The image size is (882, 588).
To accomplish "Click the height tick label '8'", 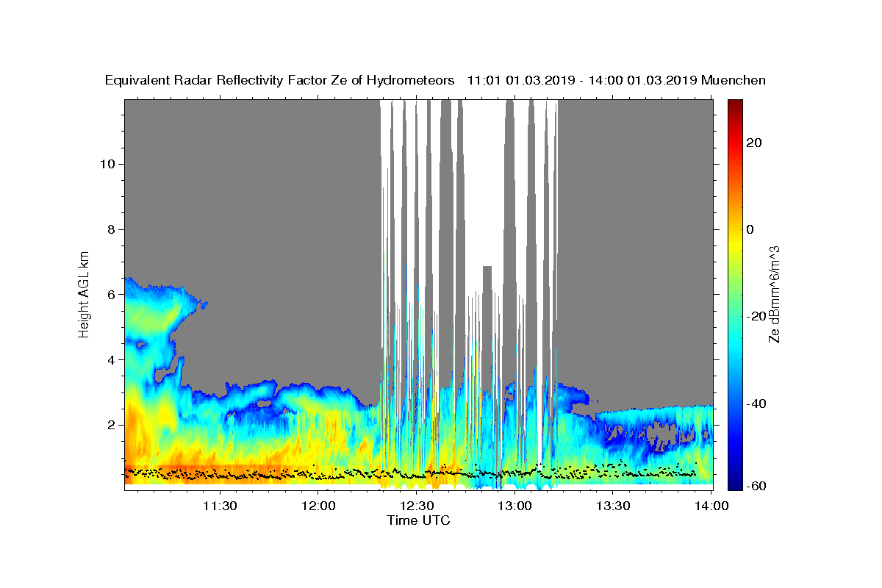I will tap(111, 229).
